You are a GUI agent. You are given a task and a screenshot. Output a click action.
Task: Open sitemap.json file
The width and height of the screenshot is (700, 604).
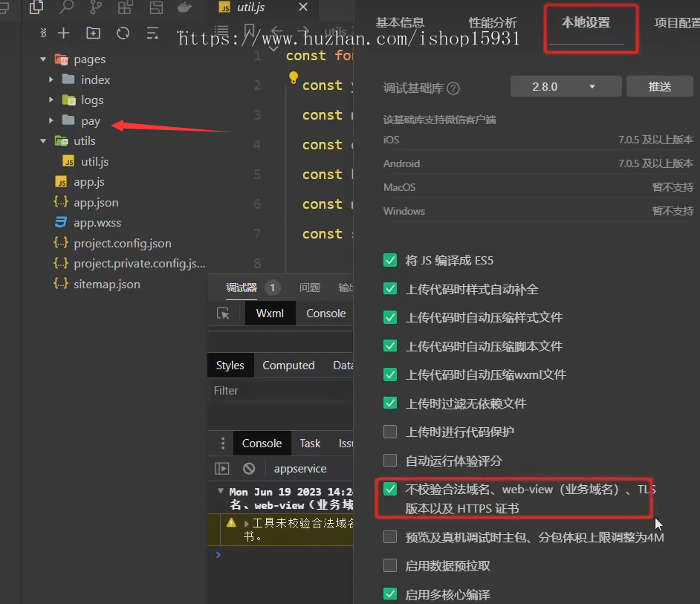107,284
